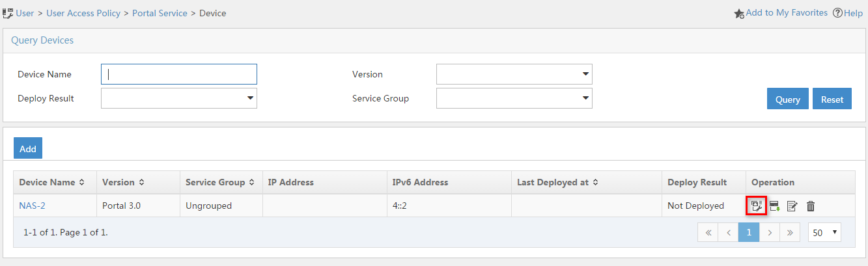868x266 pixels.
Task: Open the Version dropdown
Action: 514,74
